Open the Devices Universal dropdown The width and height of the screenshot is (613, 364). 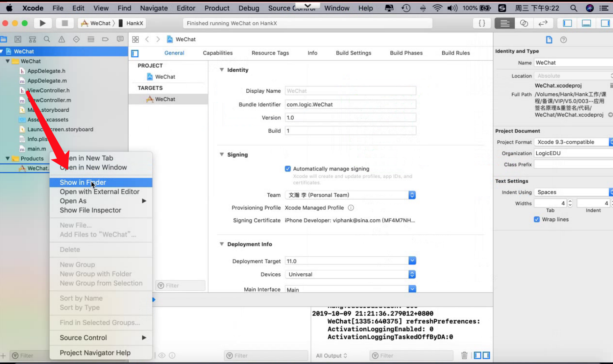pyautogui.click(x=350, y=274)
